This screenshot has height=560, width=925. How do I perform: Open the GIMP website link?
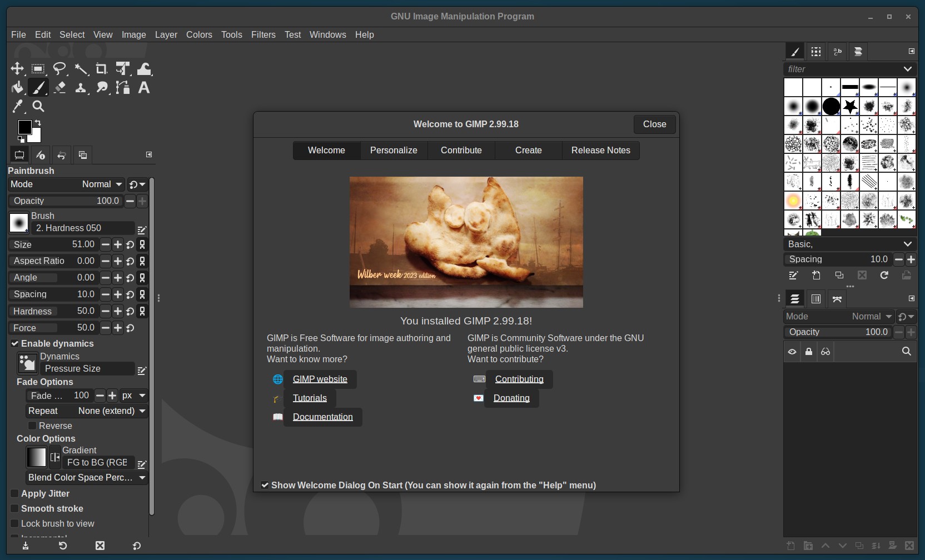pyautogui.click(x=320, y=379)
